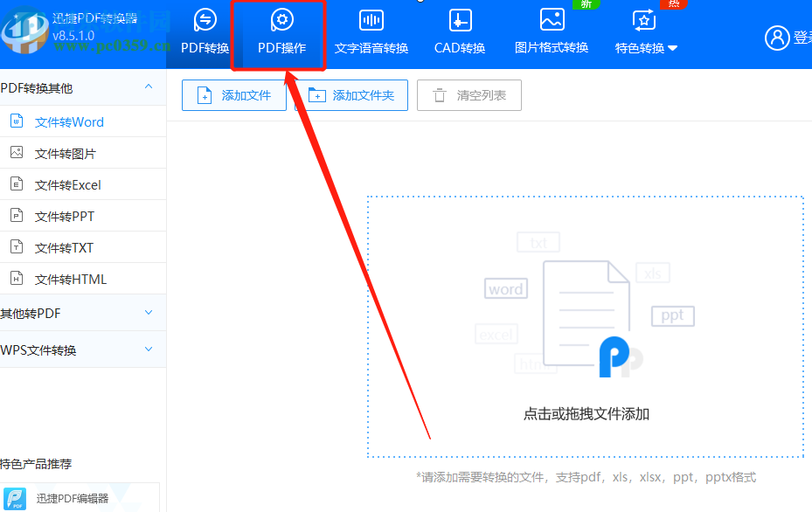Expand the 特色转换 dropdown menu
Screen dimensions: 812x512
pos(646,48)
